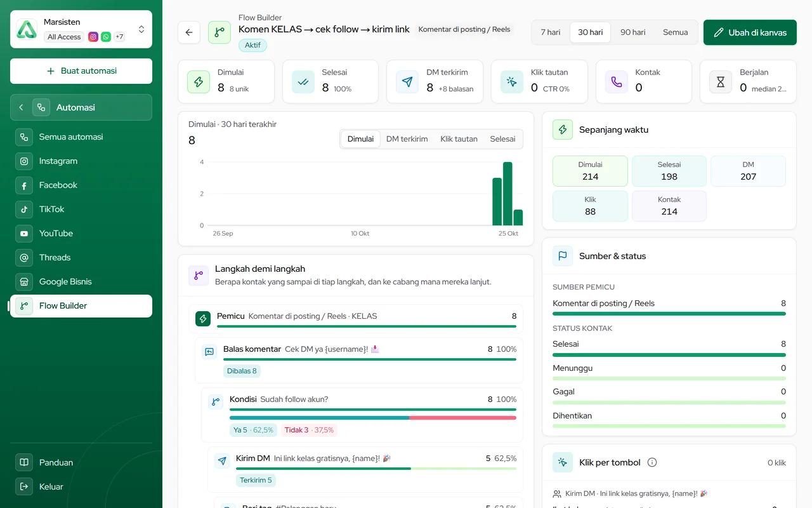
Task: Select the 90 hari time range
Action: (633, 32)
